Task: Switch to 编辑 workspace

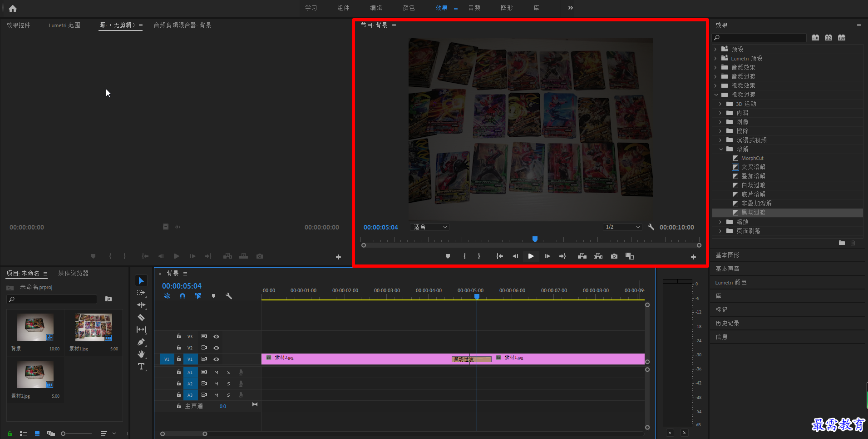Action: tap(376, 8)
